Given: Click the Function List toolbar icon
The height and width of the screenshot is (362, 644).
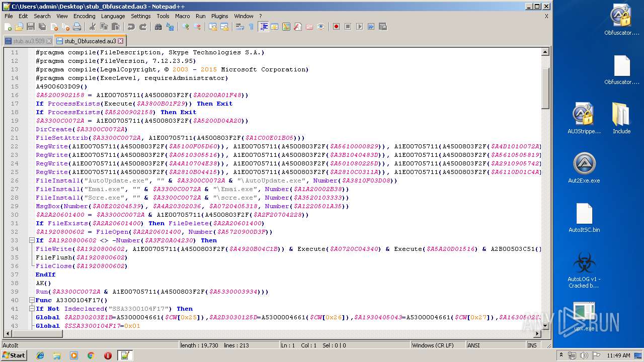Looking at the screenshot, I should [x=297, y=27].
